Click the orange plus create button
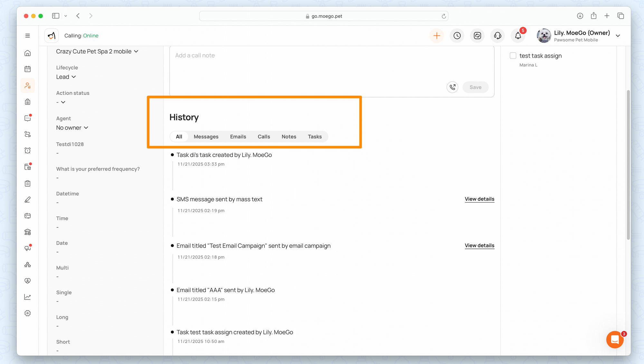Viewport: 644px width, 364px height. [437, 36]
